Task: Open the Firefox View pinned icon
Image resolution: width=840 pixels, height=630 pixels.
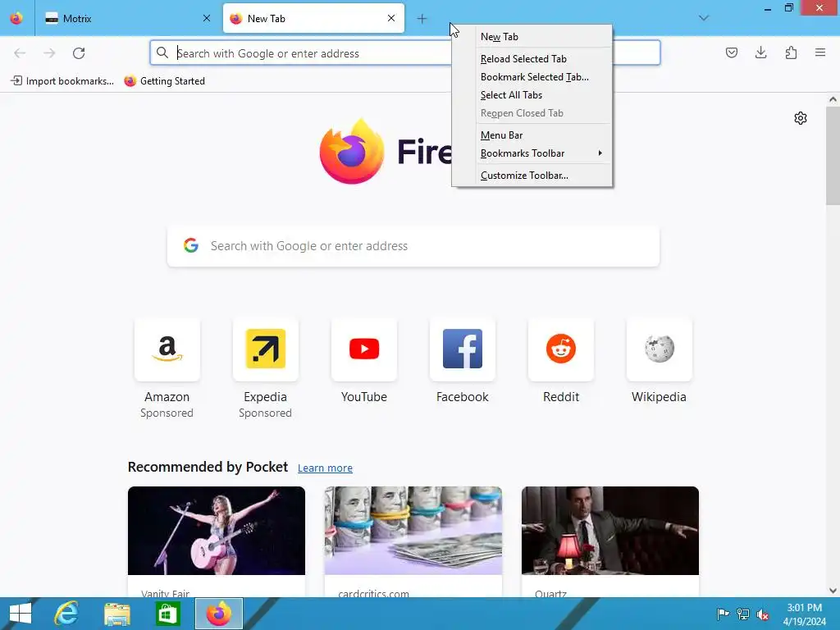Action: [x=16, y=18]
